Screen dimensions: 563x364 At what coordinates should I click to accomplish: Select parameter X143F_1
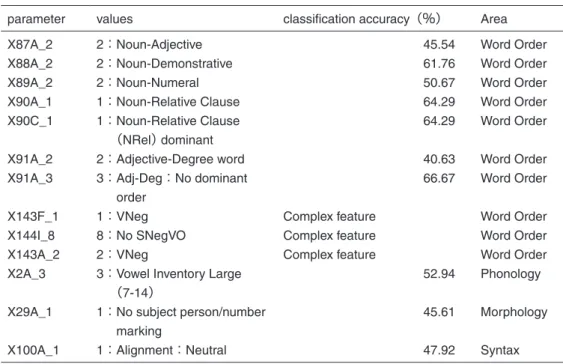tap(33, 216)
